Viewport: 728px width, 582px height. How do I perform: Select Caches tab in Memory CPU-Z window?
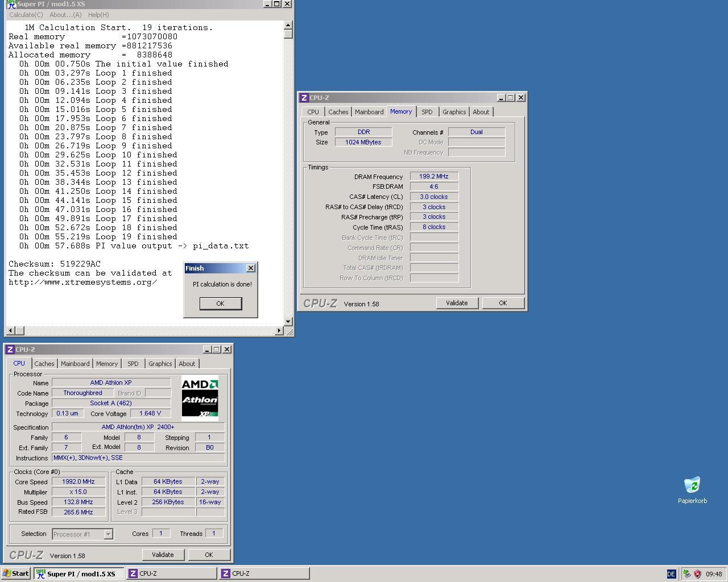point(338,112)
